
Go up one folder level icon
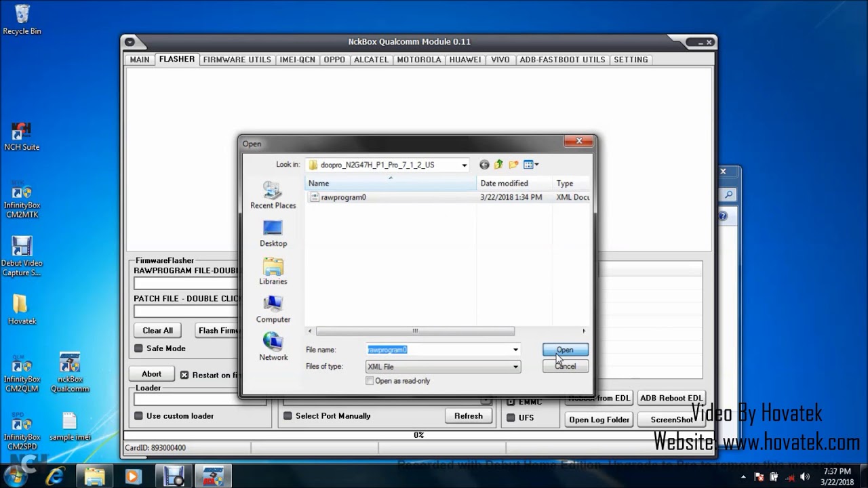pyautogui.click(x=498, y=165)
